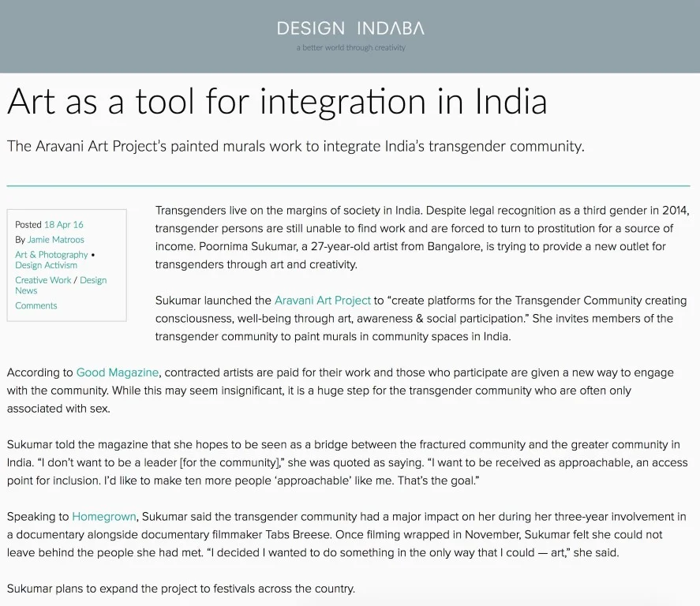Click the subtitle about Aravani Art Project's murals

(x=295, y=147)
